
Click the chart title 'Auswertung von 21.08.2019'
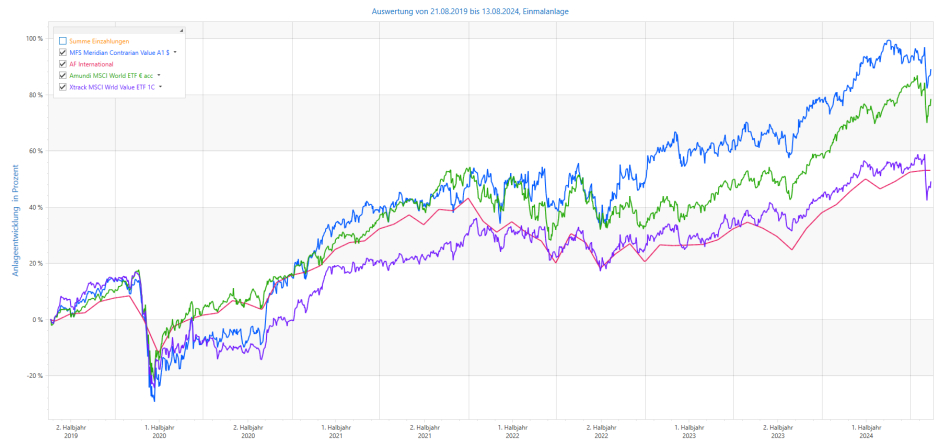point(469,11)
